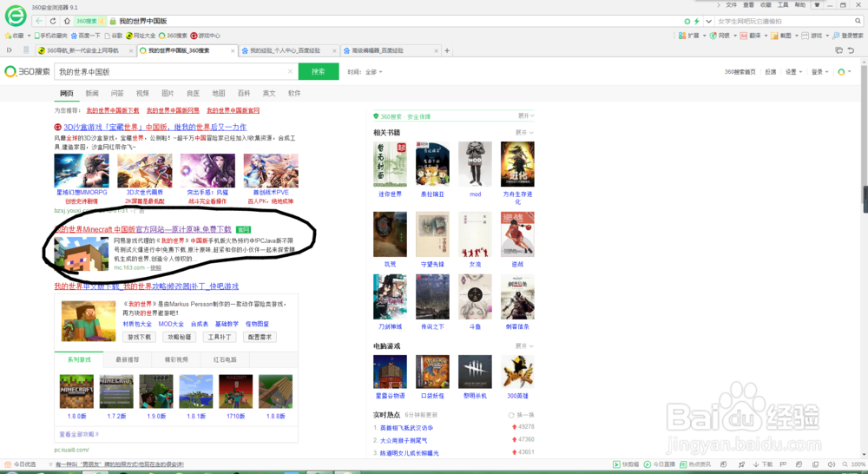This screenshot has height=474, width=868.
Task: Open the 游戏 toolbar icon
Action: tap(812, 36)
